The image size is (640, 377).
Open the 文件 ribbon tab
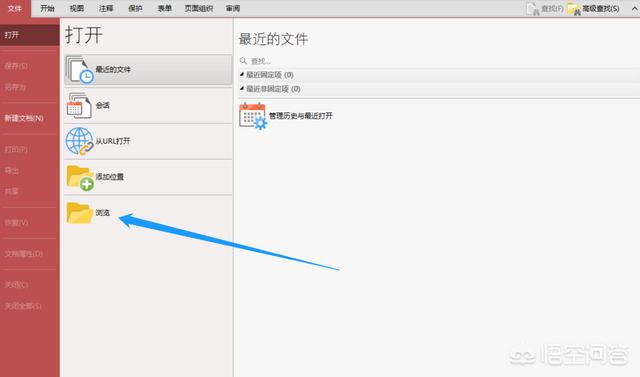15,8
